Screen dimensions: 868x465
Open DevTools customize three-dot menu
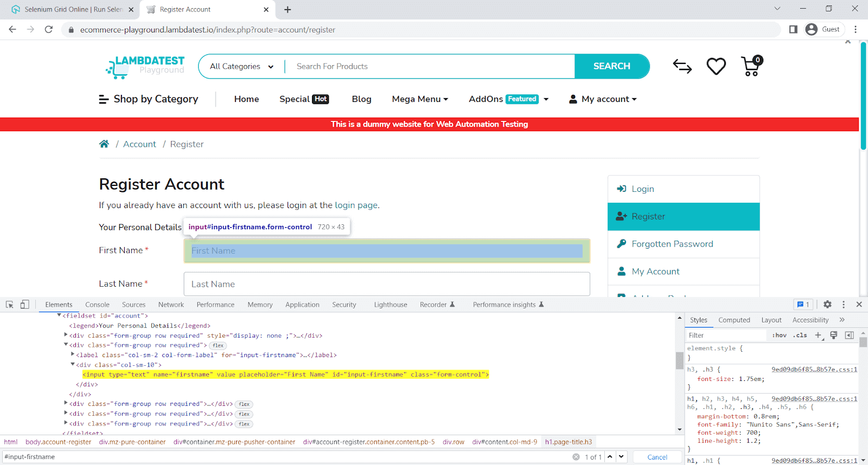tap(843, 305)
